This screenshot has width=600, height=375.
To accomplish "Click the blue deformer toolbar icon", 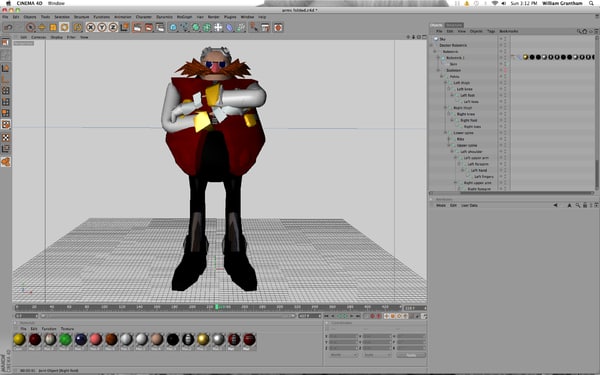I will click(x=229, y=27).
